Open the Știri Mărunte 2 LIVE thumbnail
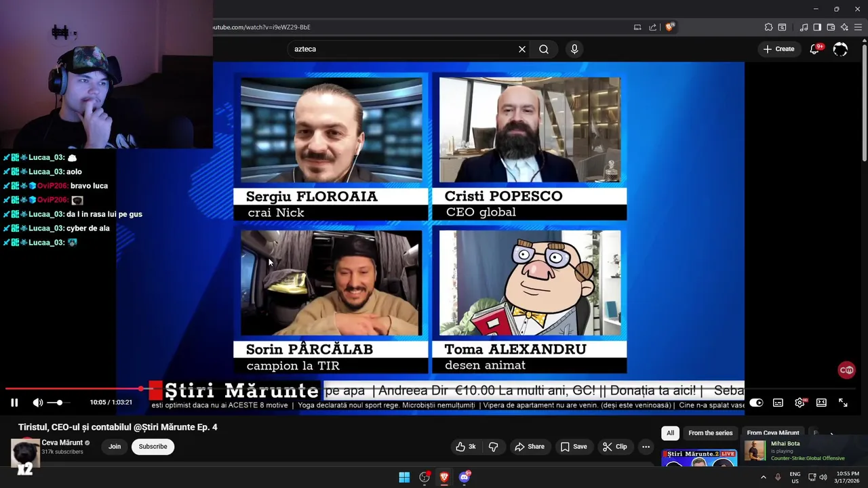 699,459
